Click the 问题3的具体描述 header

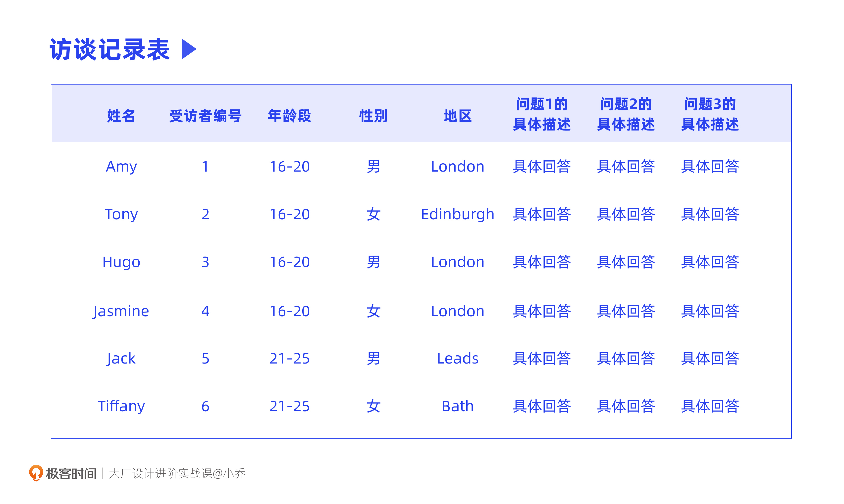pyautogui.click(x=710, y=114)
